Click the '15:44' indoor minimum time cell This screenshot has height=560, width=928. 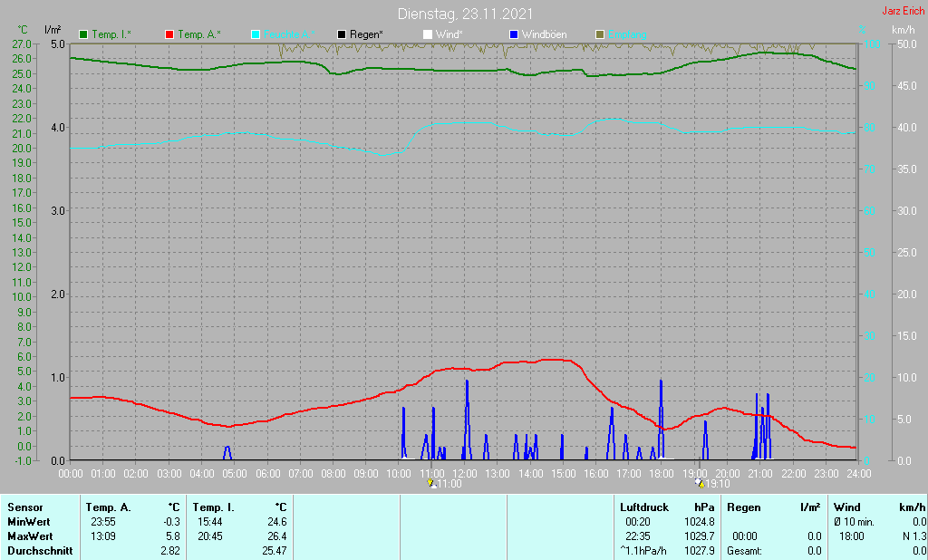(x=210, y=522)
